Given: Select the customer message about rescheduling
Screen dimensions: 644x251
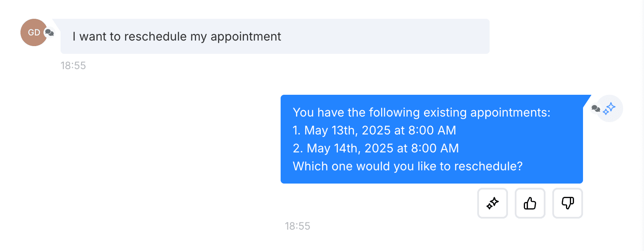Looking at the screenshot, I should [275, 36].
